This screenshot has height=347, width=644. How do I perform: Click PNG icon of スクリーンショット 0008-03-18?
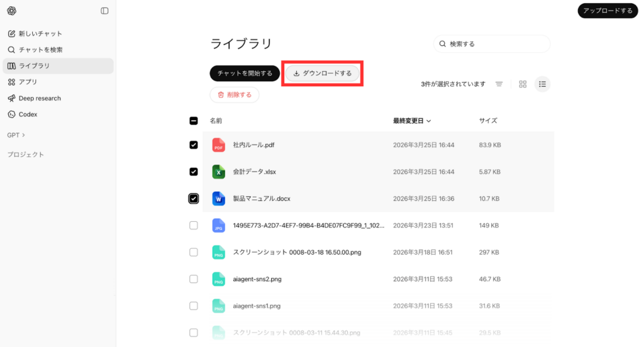click(218, 252)
